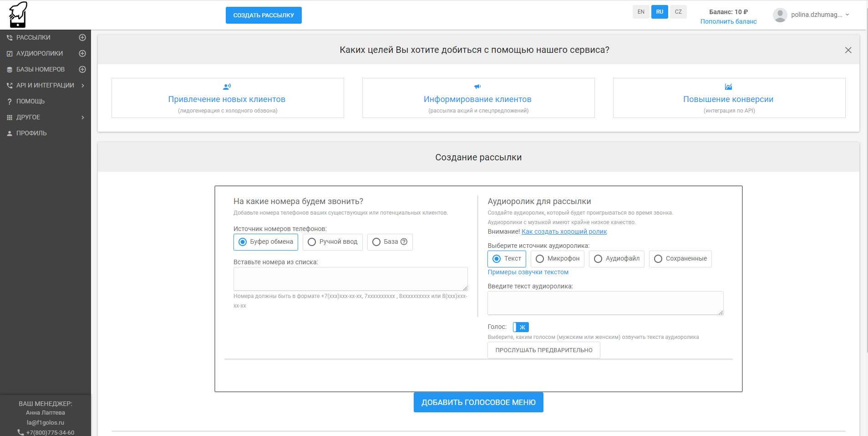Click Баланс: 10 ₽ text

728,12
